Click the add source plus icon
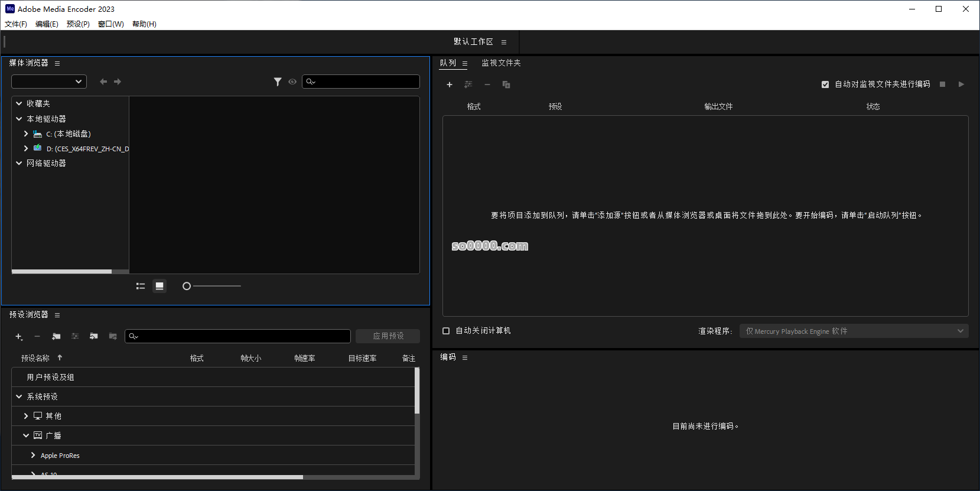The height and width of the screenshot is (491, 980). click(x=450, y=84)
